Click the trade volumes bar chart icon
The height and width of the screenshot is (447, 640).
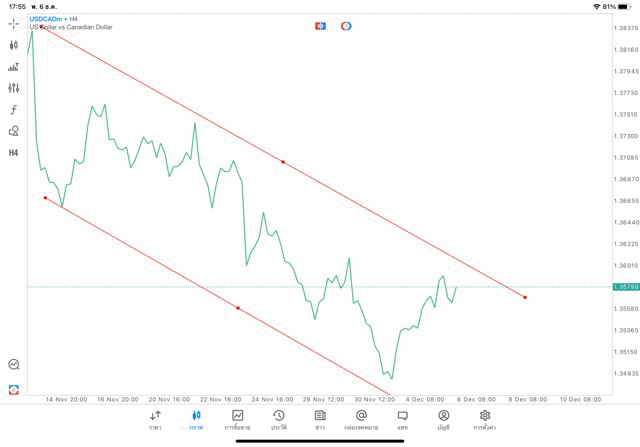14,67
